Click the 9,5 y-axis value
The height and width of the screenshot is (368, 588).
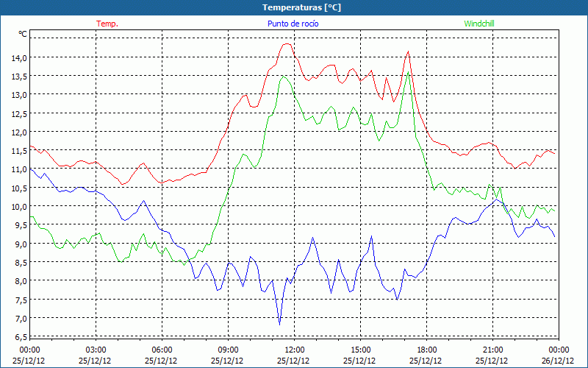click(21, 225)
